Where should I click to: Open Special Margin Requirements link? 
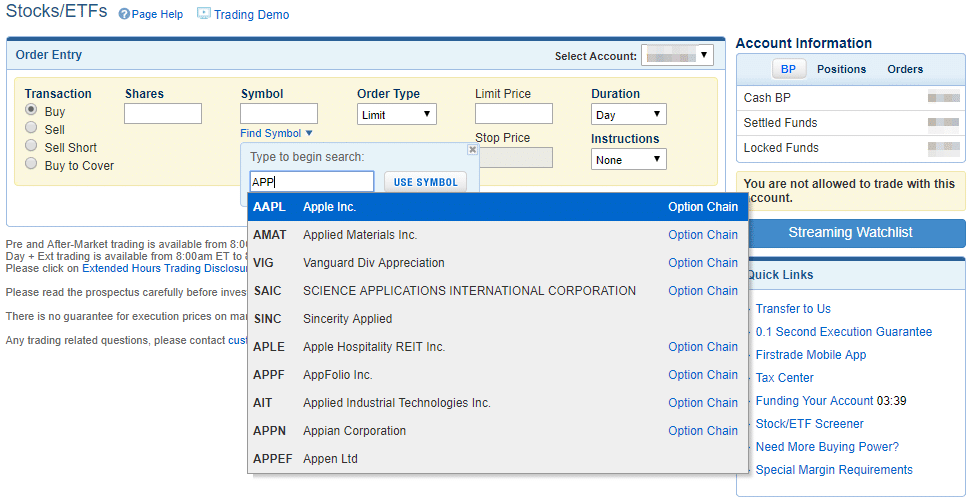(834, 470)
